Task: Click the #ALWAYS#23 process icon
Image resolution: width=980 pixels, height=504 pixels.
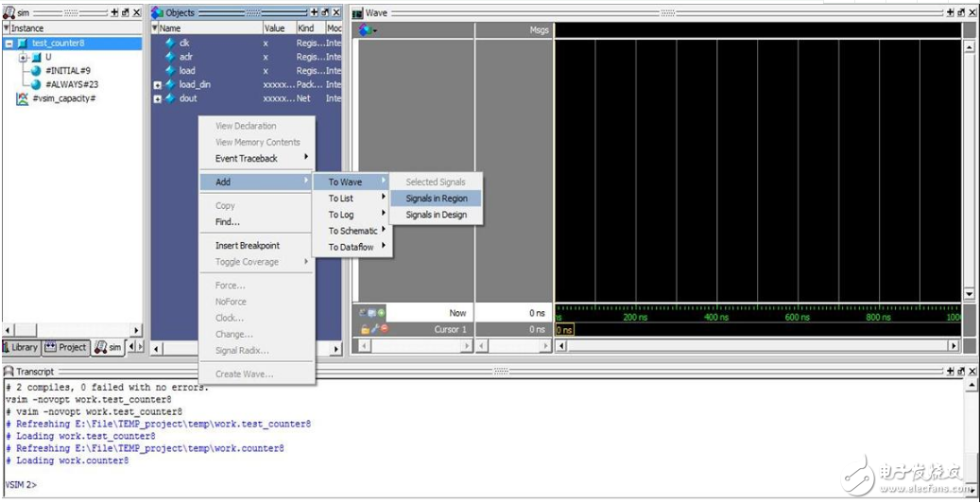Action: pyautogui.click(x=36, y=84)
